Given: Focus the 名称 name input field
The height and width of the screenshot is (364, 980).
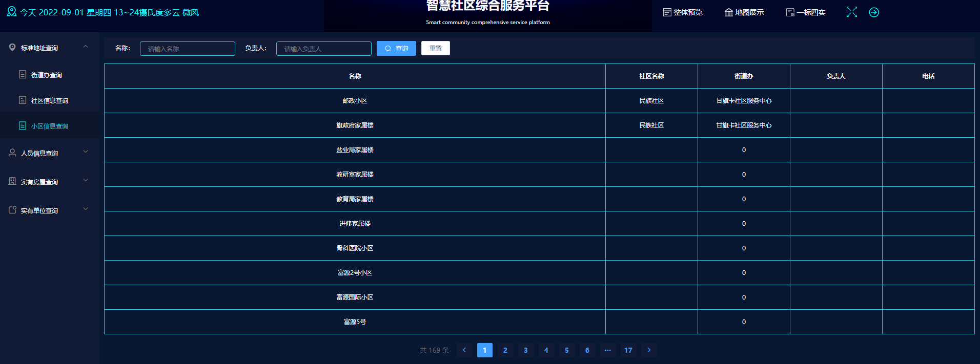Looking at the screenshot, I should (188, 49).
